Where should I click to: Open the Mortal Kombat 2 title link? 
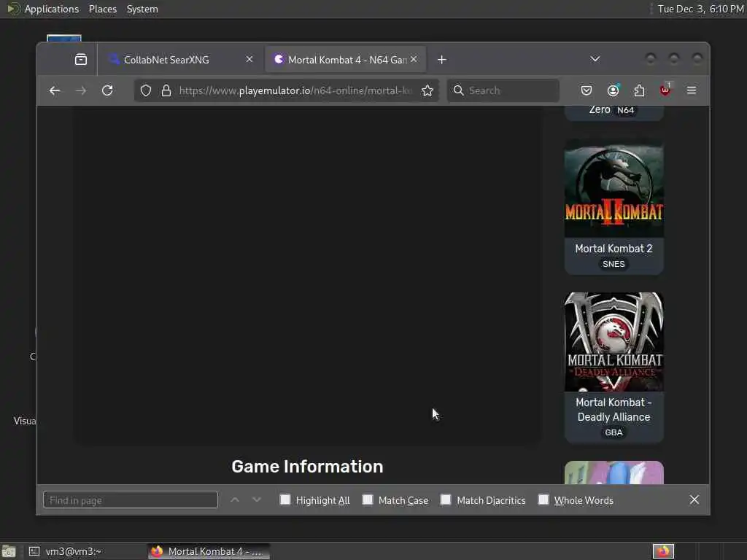[614, 249]
